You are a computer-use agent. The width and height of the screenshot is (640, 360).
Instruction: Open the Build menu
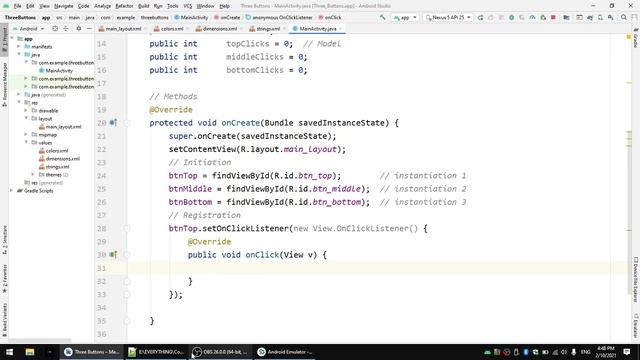(x=144, y=6)
